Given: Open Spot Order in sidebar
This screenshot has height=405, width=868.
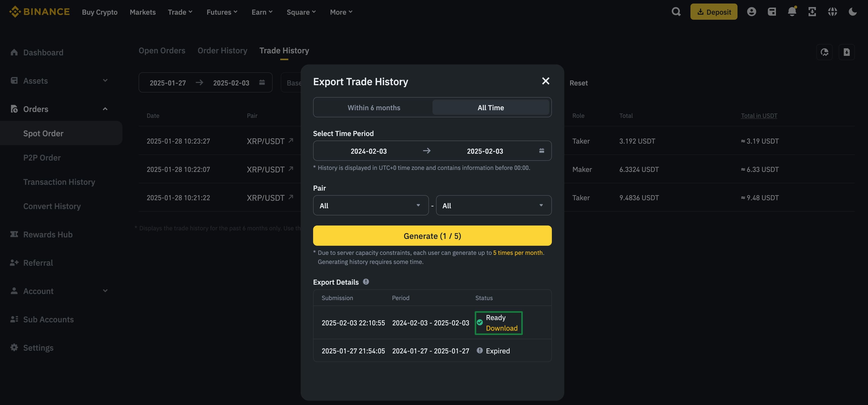Looking at the screenshot, I should [x=61, y=133].
